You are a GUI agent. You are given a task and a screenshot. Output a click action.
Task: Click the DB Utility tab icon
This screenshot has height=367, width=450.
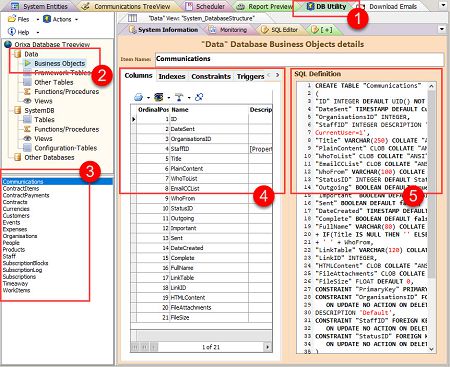[x=311, y=6]
